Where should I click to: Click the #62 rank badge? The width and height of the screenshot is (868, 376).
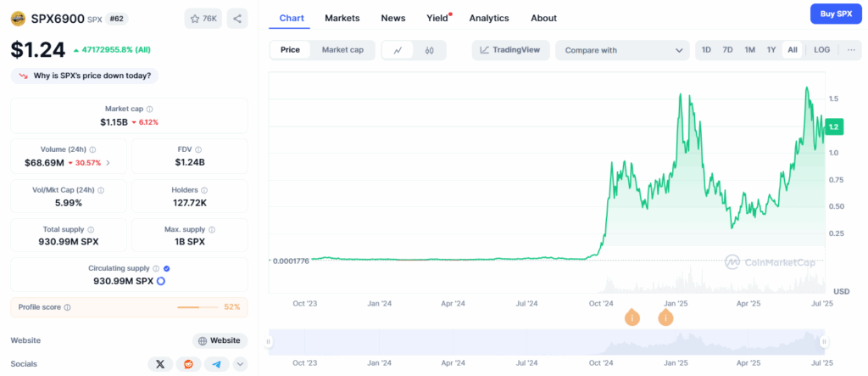[116, 19]
